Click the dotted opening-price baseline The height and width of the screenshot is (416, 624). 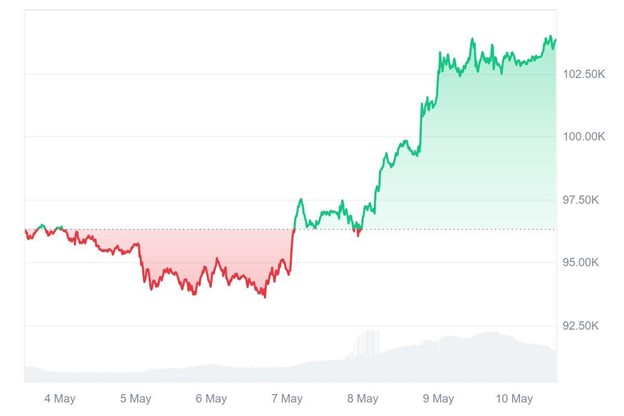coord(450,229)
